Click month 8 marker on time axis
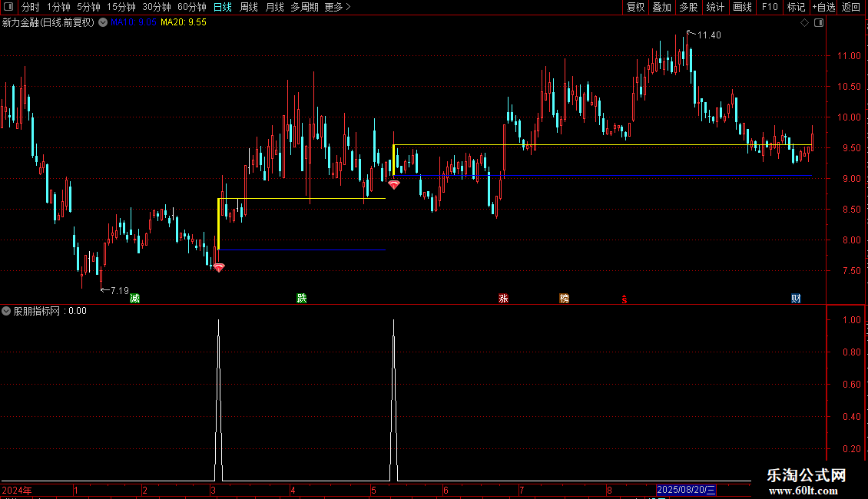 click(x=609, y=490)
